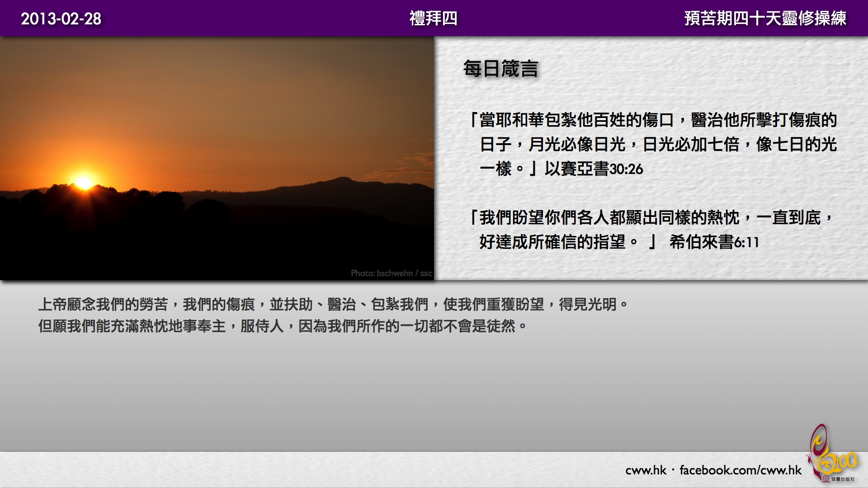This screenshot has height=488, width=868.
Task: Click the 預苦期四十天靈修操練 title
Action: [765, 19]
